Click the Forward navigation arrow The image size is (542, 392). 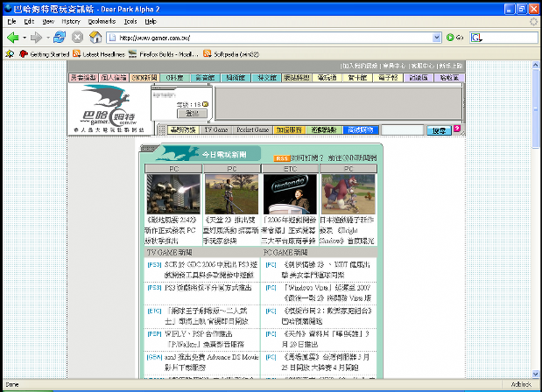36,38
